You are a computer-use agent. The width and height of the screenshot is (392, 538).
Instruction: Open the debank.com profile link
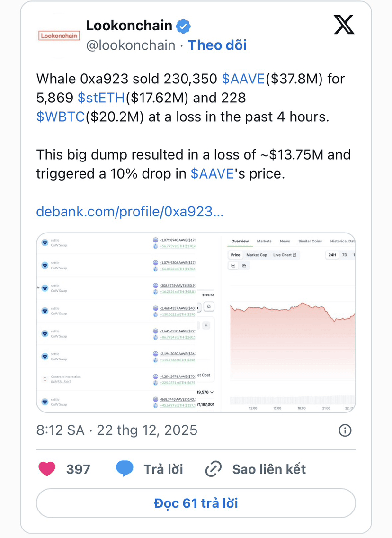click(130, 212)
